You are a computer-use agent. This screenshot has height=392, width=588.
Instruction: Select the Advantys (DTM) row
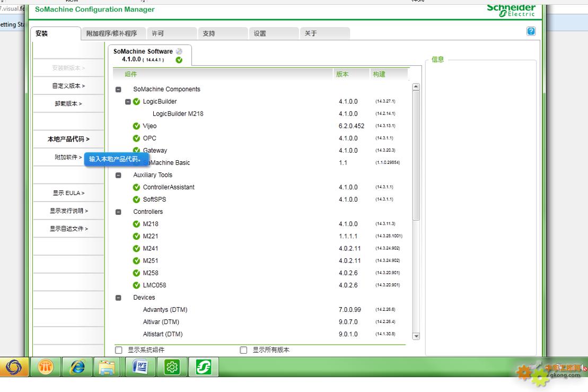(261, 310)
